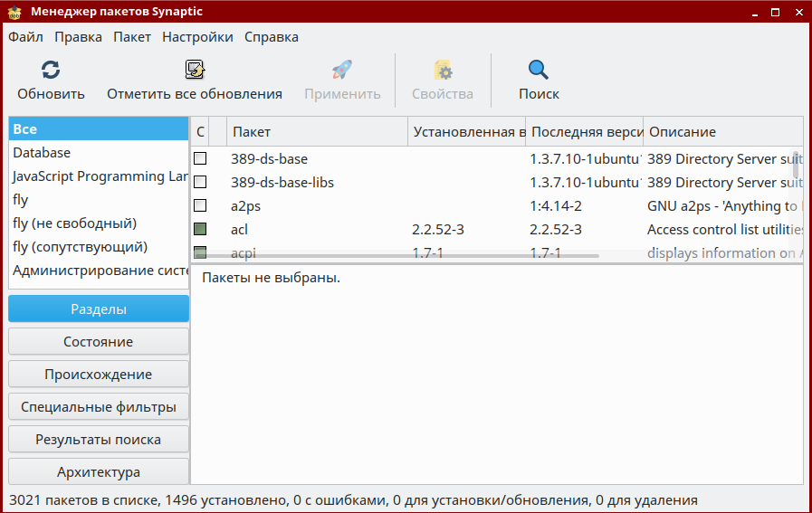Viewport: 812px width, 513px height.
Task: Select the plain fly section
Action: [x=99, y=200]
